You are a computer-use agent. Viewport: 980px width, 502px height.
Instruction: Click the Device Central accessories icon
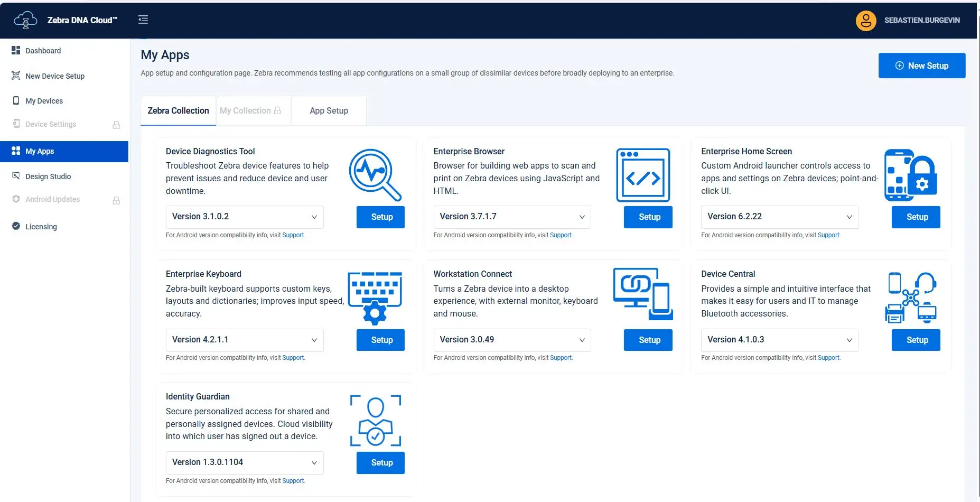911,298
